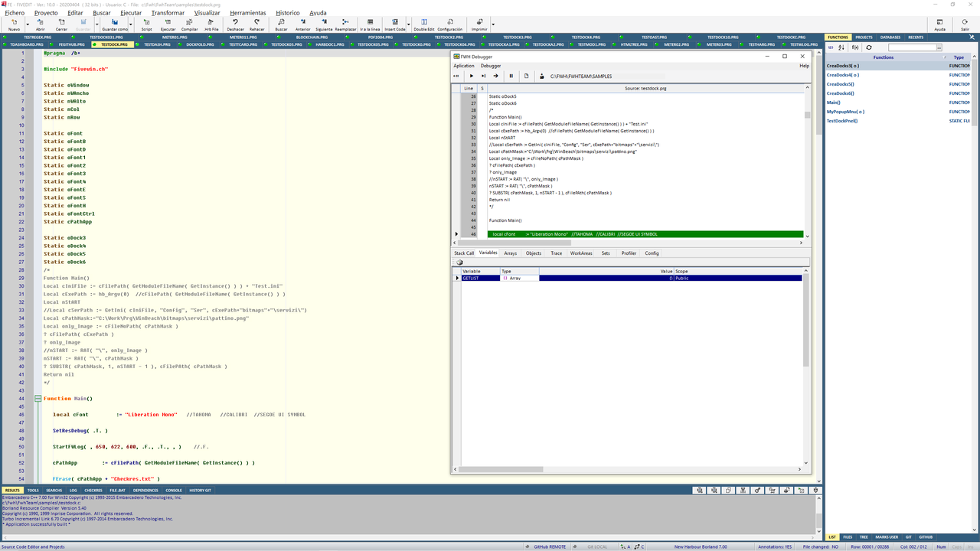
Task: Click the Ayuda help toolbar icon
Action: pyautogui.click(x=939, y=23)
